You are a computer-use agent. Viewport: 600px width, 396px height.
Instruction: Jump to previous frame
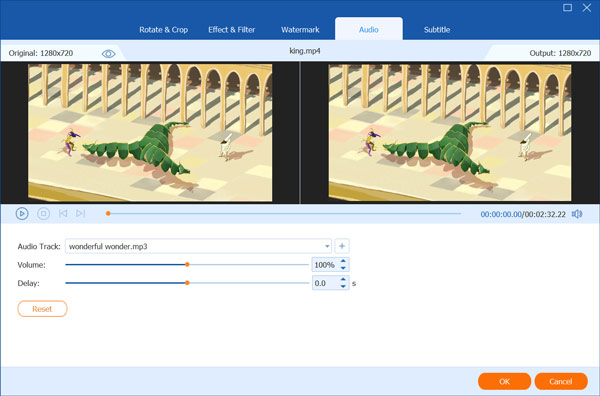pyautogui.click(x=63, y=213)
